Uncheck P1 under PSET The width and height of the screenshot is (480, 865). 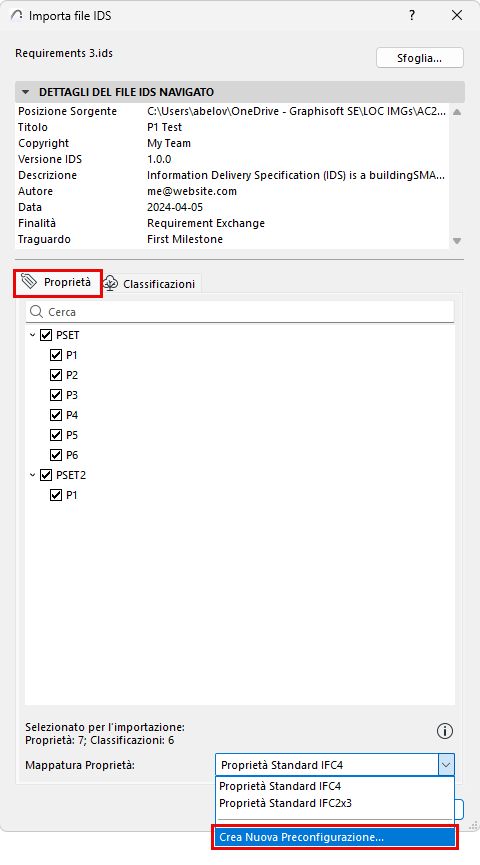[56, 355]
